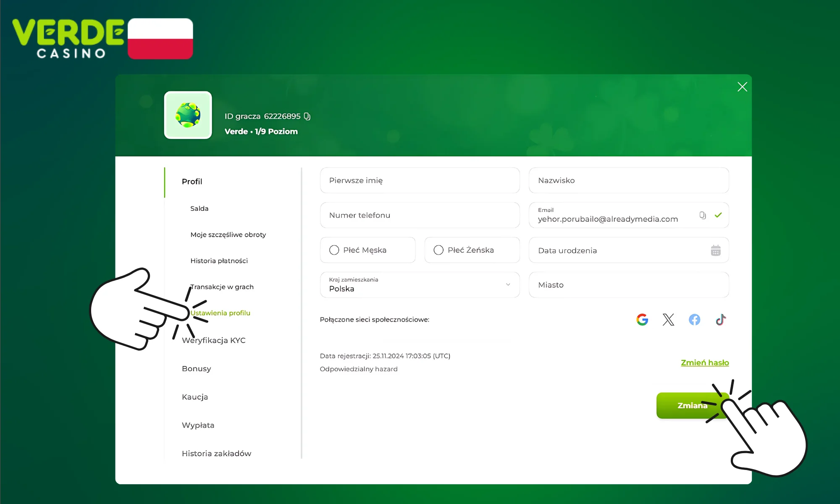The image size is (840, 504).
Task: Connect a TikTok account
Action: coord(720,320)
